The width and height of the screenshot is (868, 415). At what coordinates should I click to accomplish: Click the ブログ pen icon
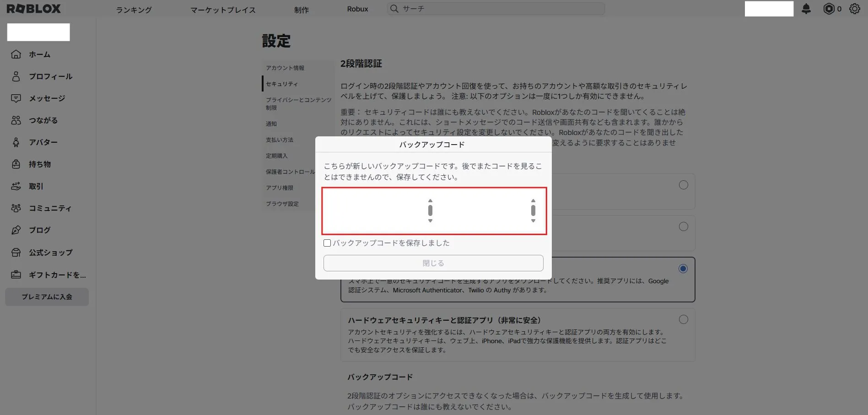point(16,230)
